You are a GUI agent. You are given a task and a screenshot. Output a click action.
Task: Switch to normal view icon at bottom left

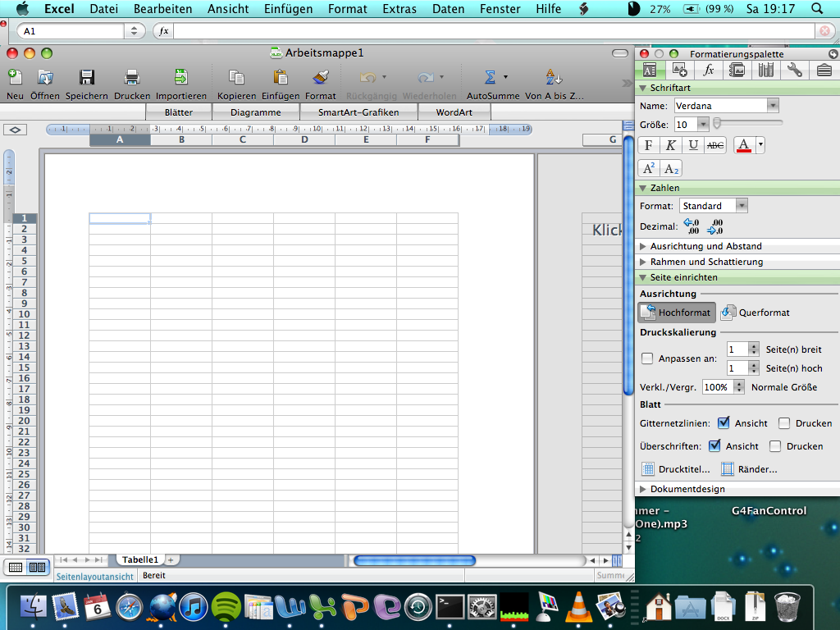[x=16, y=567]
